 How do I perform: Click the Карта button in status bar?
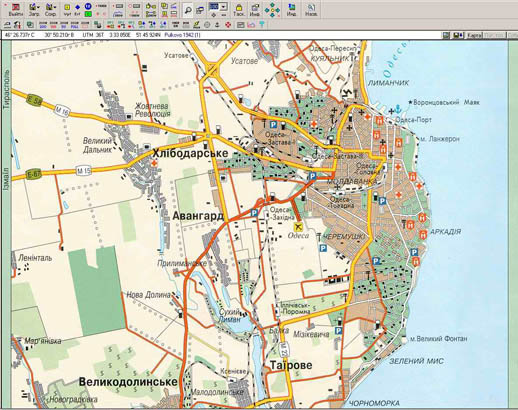click(474, 35)
